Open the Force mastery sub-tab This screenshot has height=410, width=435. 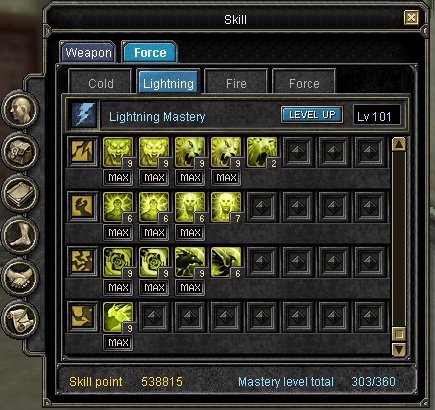(x=304, y=83)
